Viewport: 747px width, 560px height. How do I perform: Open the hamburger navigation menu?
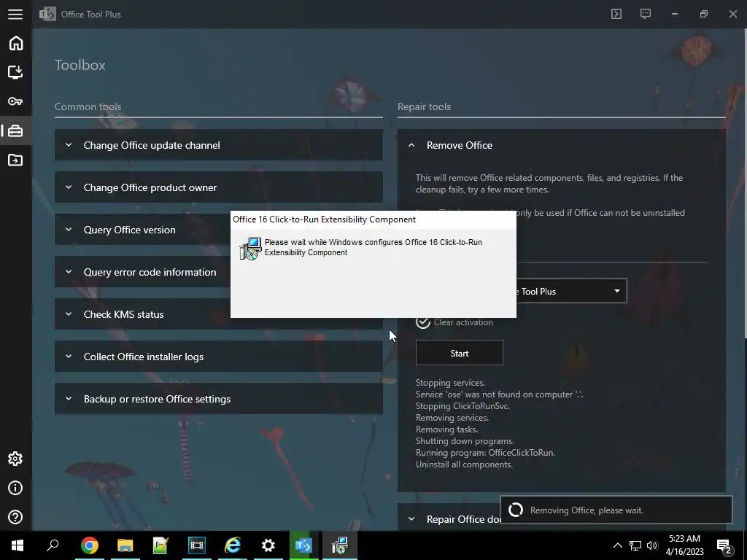tap(15, 14)
